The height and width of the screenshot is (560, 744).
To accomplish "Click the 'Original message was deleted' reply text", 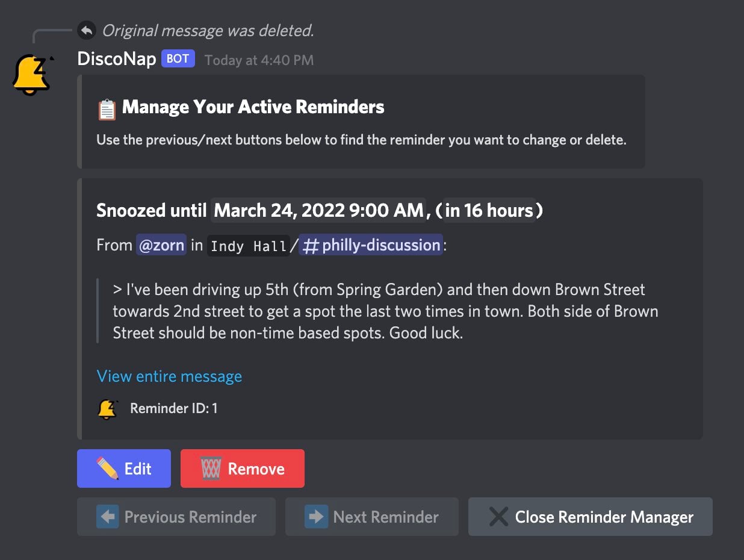I will pos(208,30).
